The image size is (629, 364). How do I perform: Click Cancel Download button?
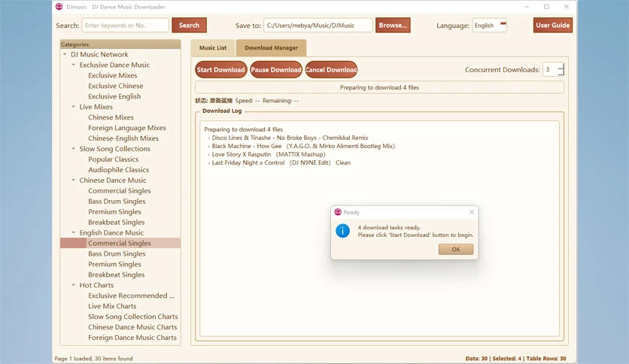coord(331,70)
